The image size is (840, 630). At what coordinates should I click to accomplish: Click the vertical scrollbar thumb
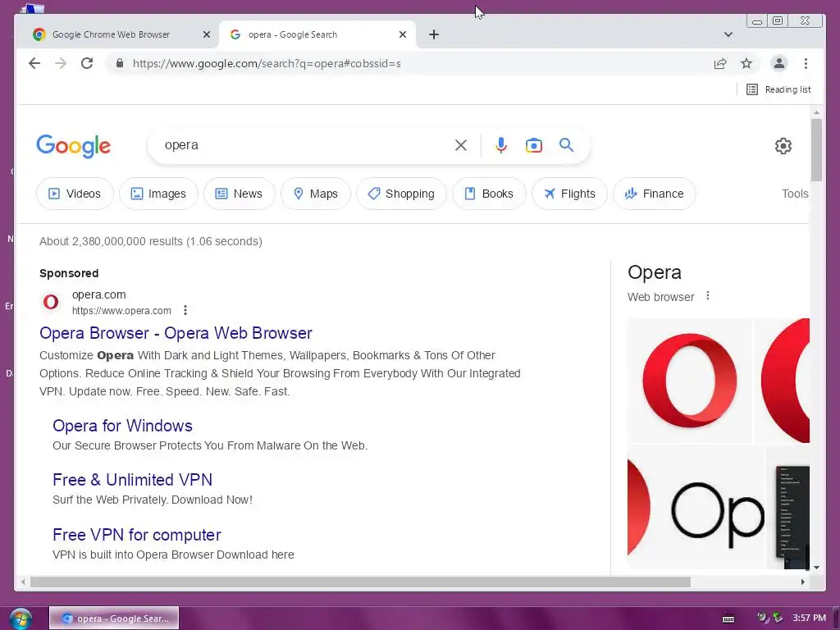[816, 151]
